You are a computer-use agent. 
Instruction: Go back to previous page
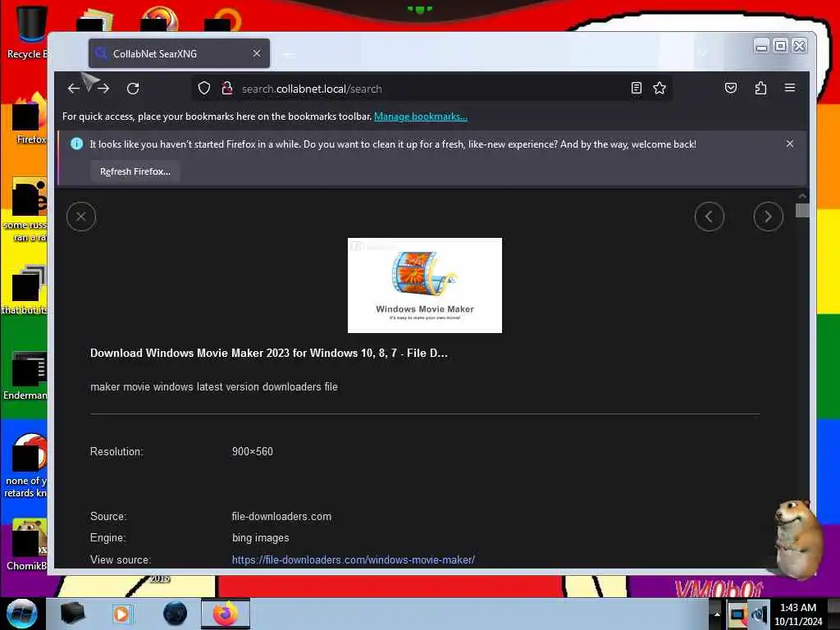pos(73,89)
